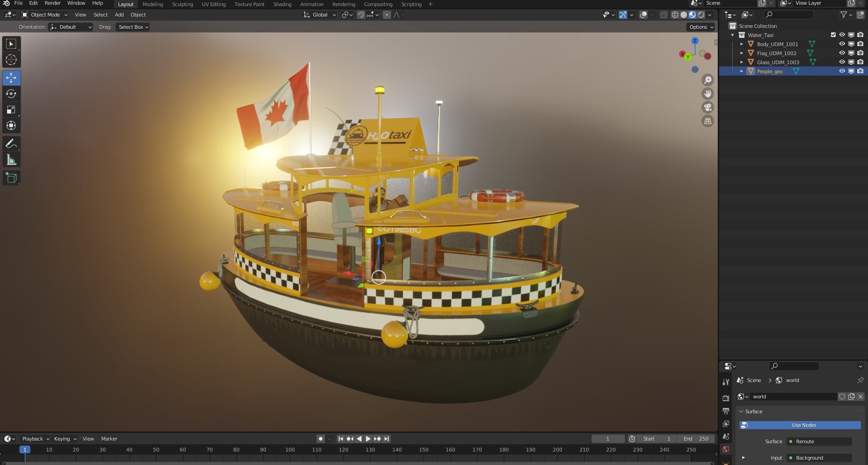Image resolution: width=868 pixels, height=465 pixels.
Task: Click the red X axis gizmo ball
Action: pyautogui.click(x=682, y=54)
